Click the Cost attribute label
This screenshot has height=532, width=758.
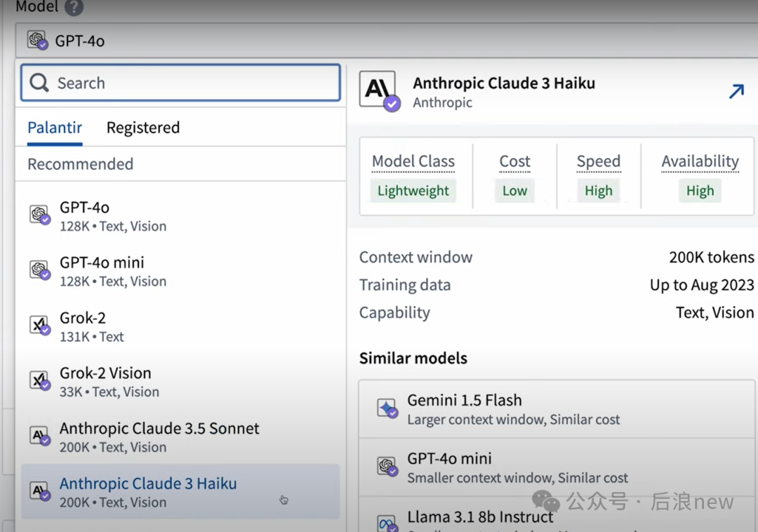pyautogui.click(x=514, y=161)
